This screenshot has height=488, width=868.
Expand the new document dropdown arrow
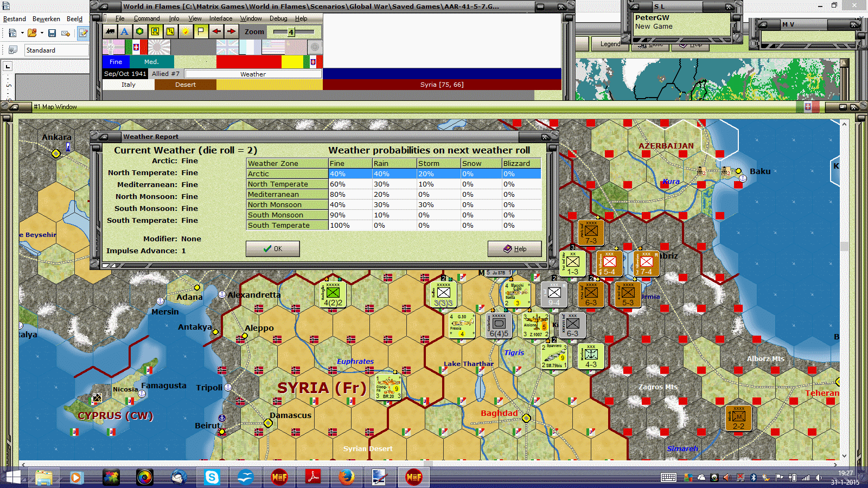(22, 33)
